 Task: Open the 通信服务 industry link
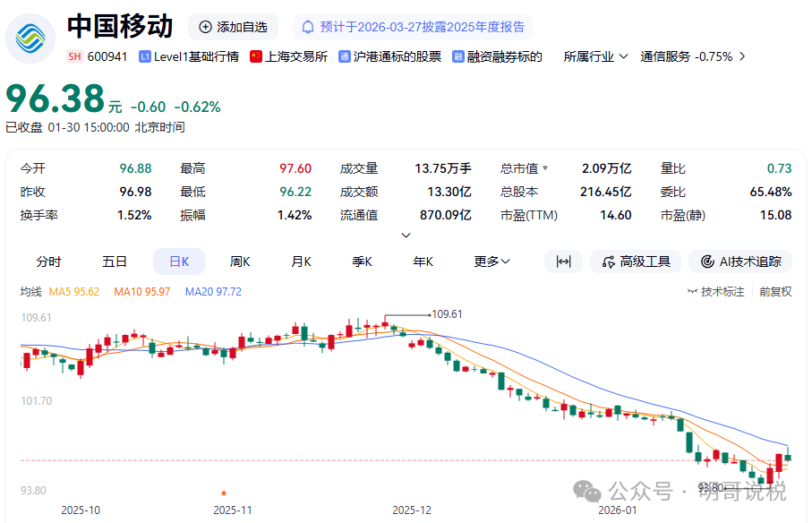[692, 56]
